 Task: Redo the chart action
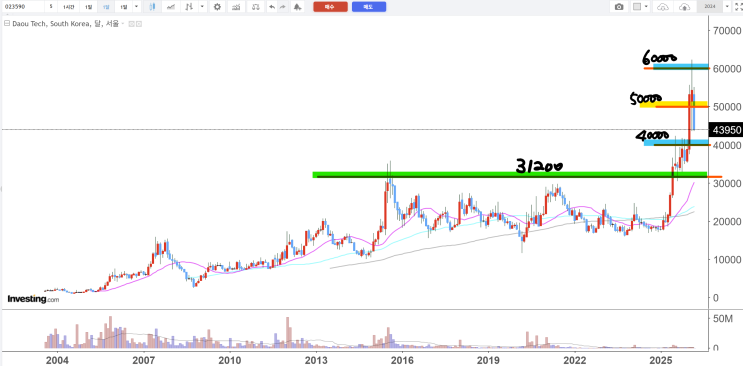283,7
